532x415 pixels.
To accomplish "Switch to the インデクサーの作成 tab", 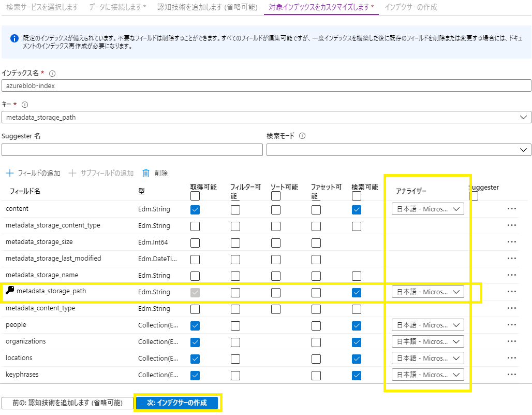I will 411,7.
